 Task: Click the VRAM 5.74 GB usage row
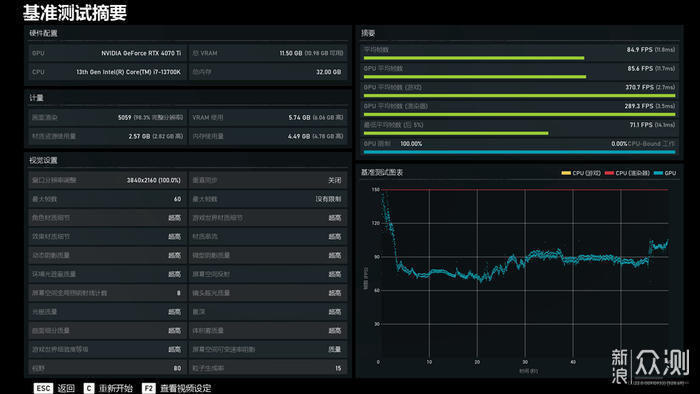pos(268,117)
